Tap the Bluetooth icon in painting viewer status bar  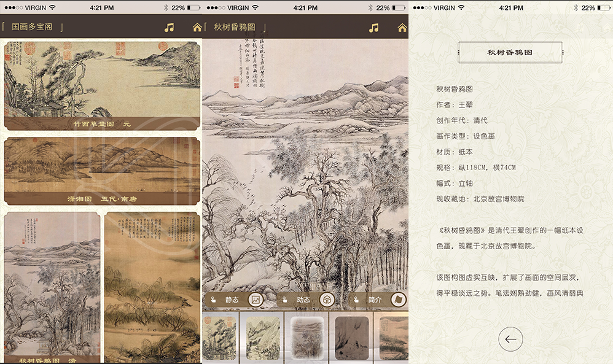(x=370, y=7)
